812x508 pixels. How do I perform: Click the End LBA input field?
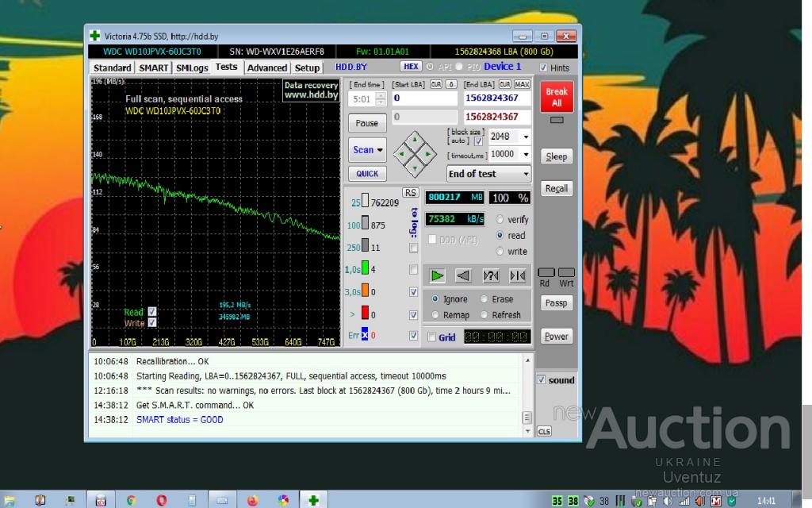tap(497, 98)
